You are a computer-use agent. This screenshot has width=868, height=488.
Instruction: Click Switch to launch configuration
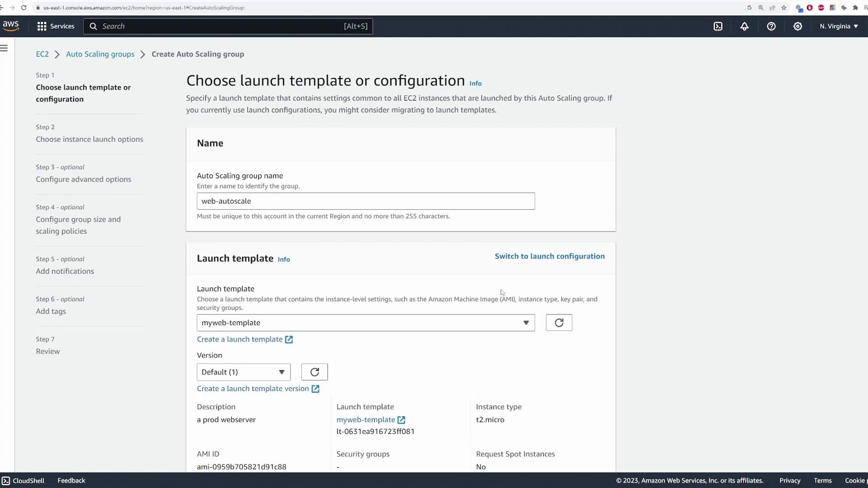pyautogui.click(x=549, y=256)
